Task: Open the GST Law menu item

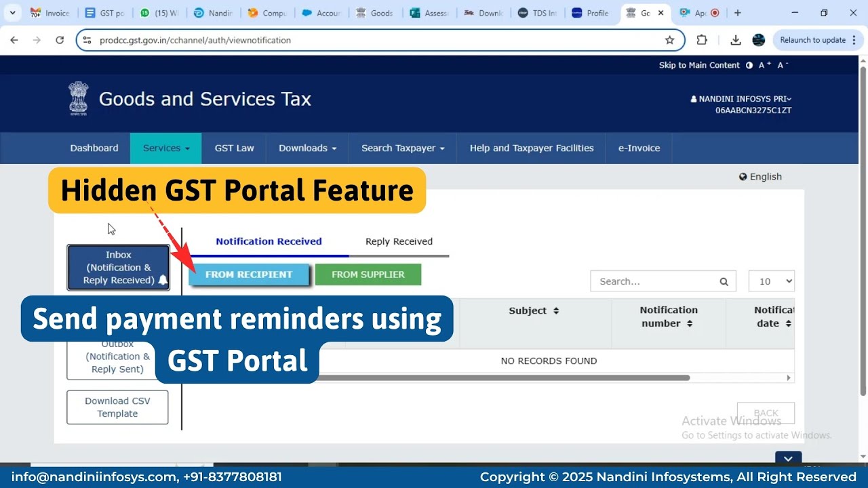Action: point(235,148)
